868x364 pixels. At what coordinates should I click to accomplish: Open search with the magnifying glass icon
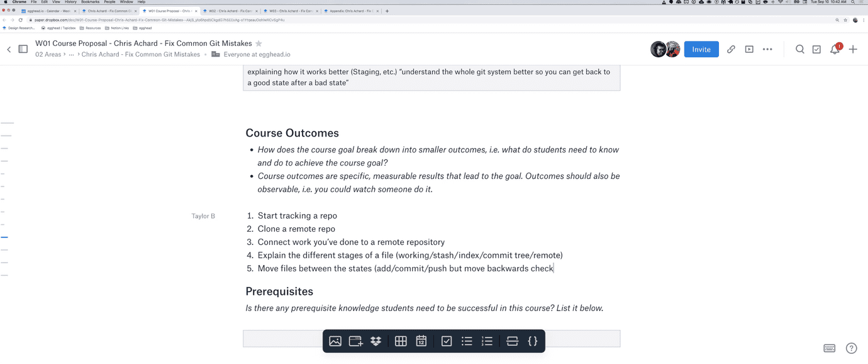click(x=799, y=48)
